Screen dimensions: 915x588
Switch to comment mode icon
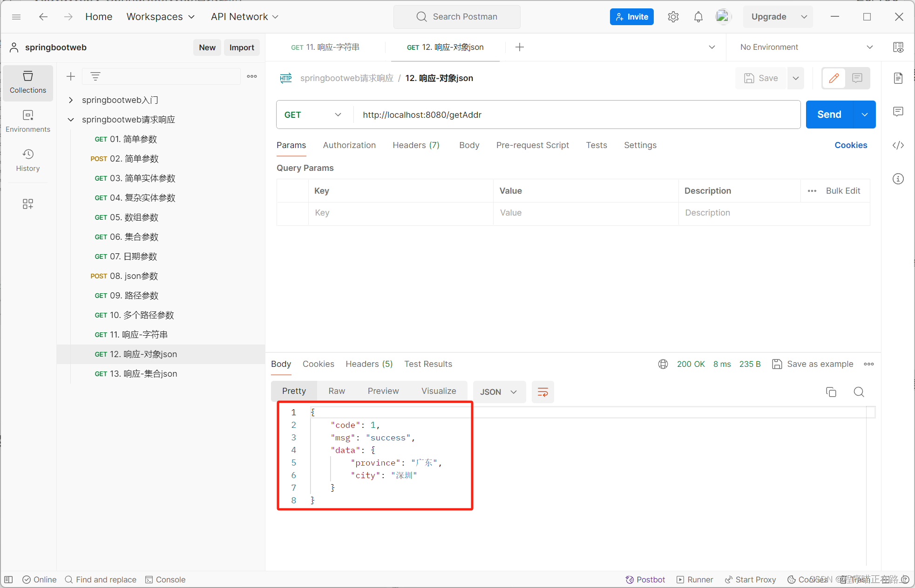coord(857,78)
